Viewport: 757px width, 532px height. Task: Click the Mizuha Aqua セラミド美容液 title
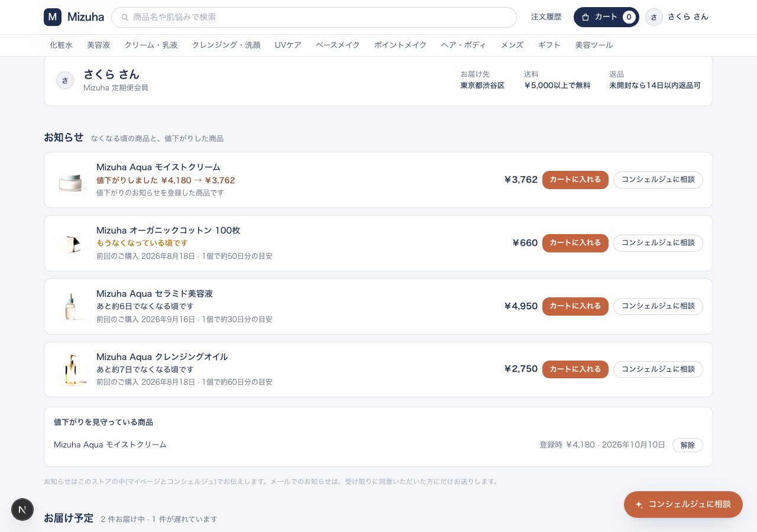pyautogui.click(x=154, y=294)
